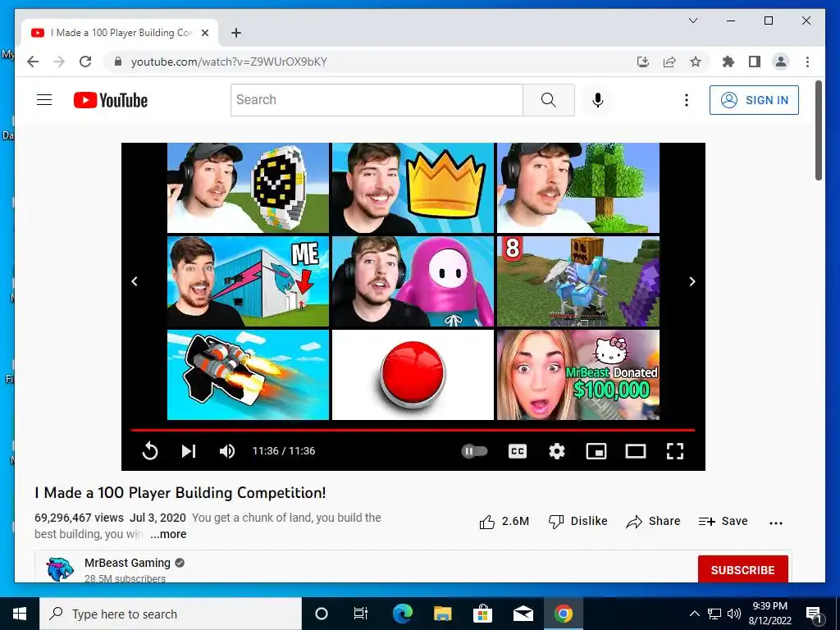Expand the description with ...more
The width and height of the screenshot is (840, 630).
coord(168,534)
